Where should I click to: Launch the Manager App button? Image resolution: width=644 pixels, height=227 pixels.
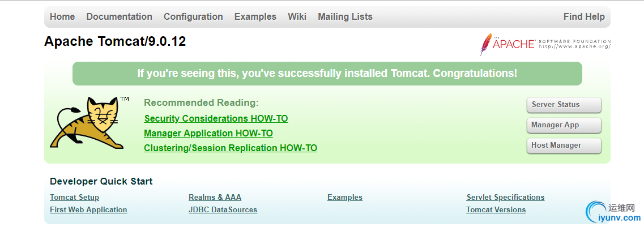point(564,125)
